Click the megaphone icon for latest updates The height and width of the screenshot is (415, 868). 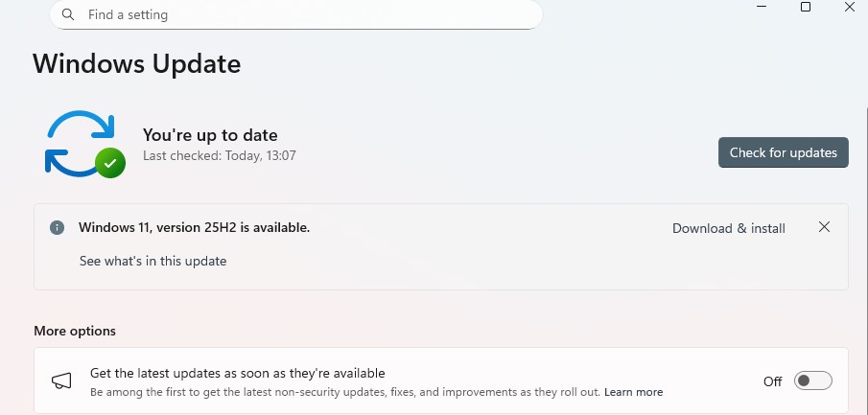(61, 380)
